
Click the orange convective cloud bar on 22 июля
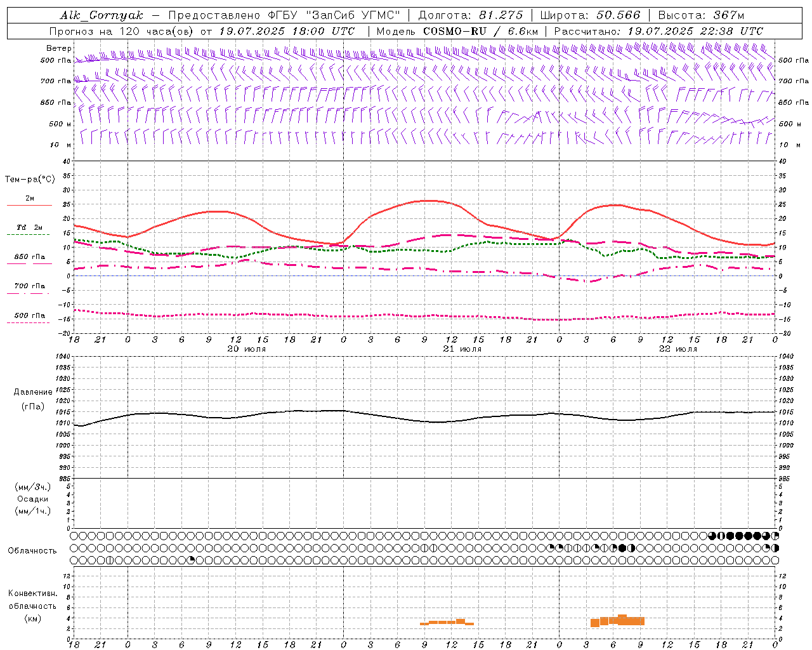[x=617, y=621]
